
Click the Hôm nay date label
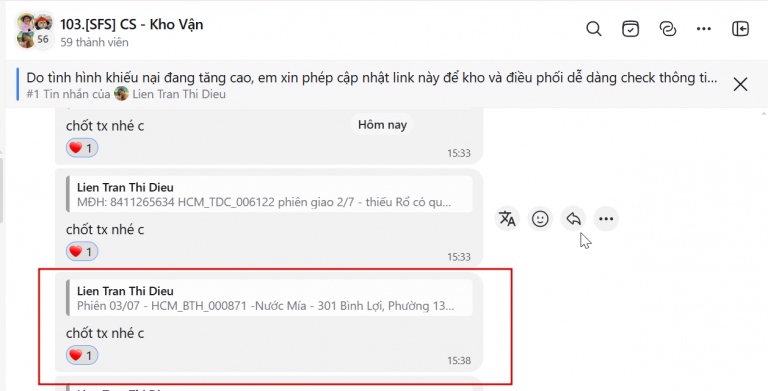(382, 125)
